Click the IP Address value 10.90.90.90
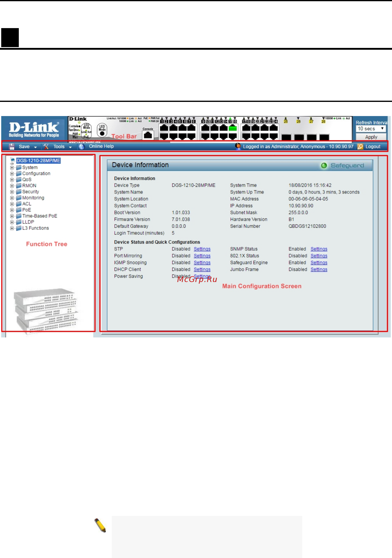Screen dimensions: 392x558 point(301,206)
